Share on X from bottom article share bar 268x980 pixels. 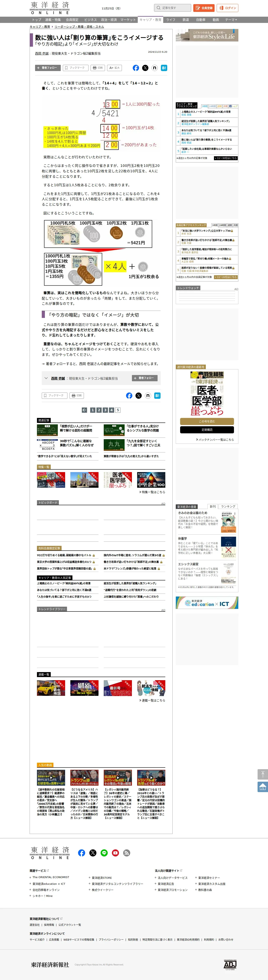point(138,396)
